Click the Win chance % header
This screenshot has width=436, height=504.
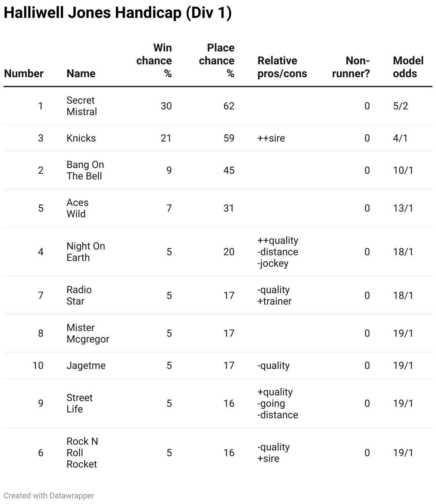click(154, 60)
